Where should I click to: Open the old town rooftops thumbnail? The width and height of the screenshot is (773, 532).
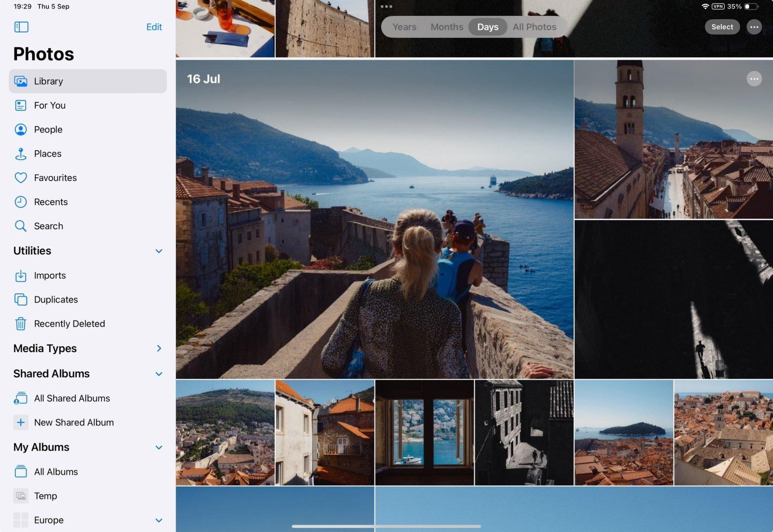click(x=724, y=432)
